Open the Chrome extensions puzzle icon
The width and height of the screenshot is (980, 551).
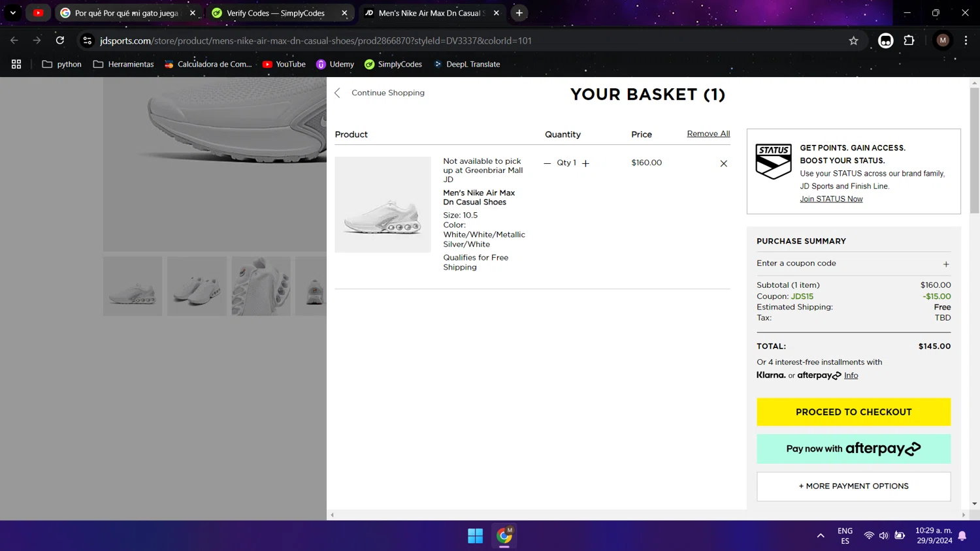(x=909, y=40)
